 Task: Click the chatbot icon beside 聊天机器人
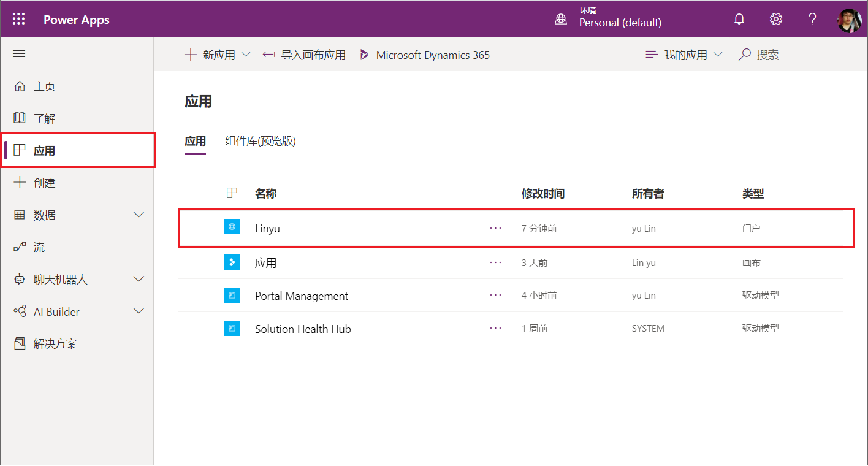coord(20,280)
